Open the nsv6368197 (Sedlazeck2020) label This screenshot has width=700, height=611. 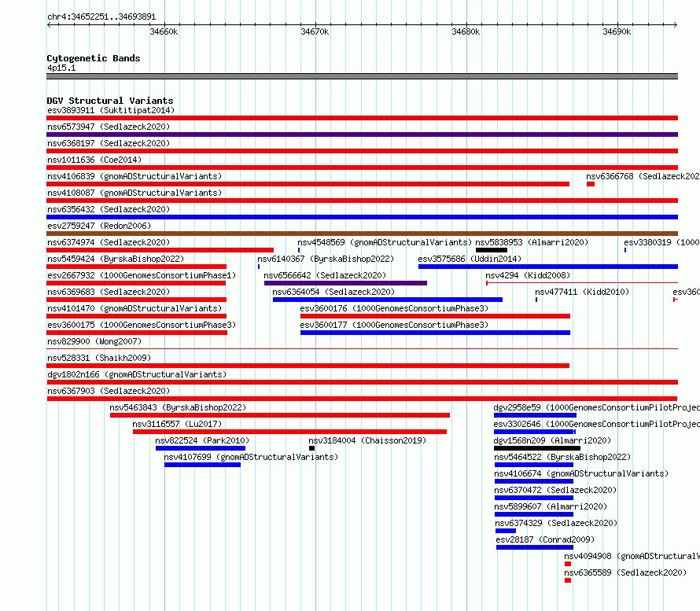109,143
